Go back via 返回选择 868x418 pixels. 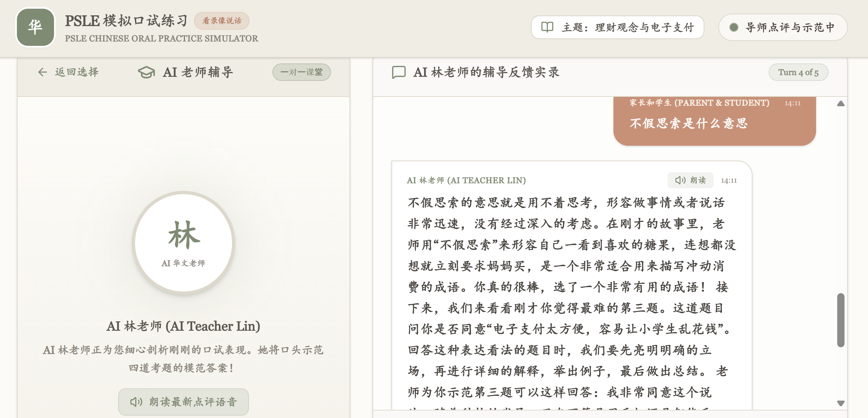coord(68,72)
